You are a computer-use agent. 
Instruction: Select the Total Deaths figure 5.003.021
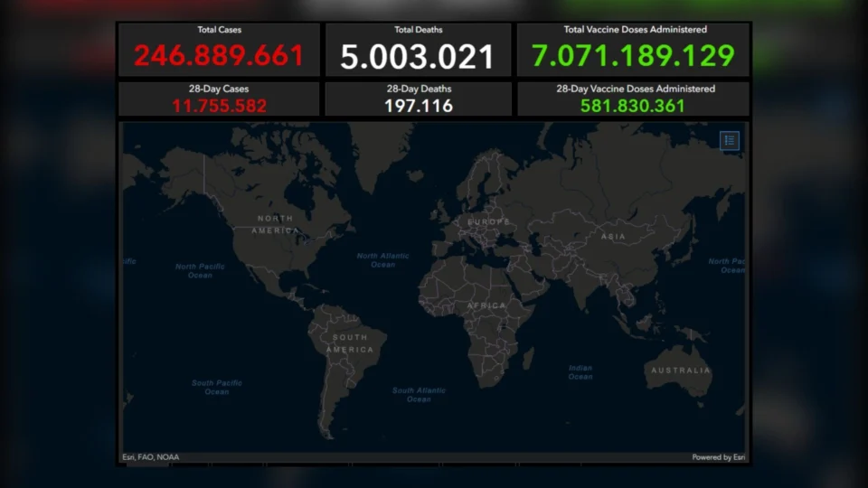click(418, 57)
